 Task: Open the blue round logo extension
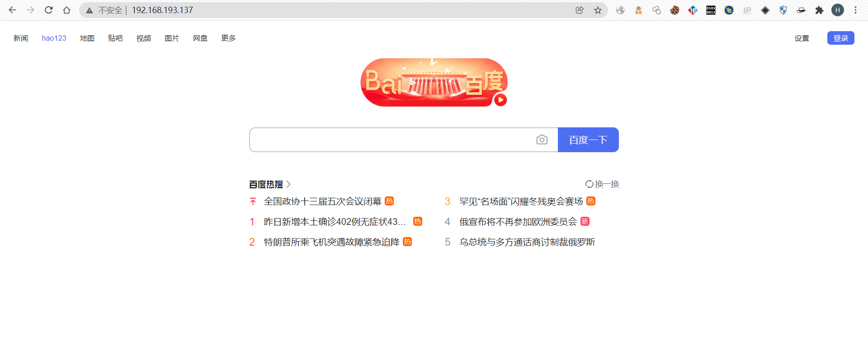coord(729,10)
